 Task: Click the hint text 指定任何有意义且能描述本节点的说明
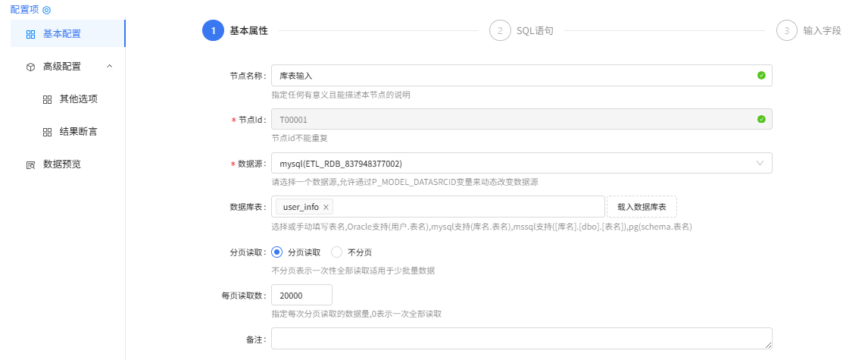340,94
